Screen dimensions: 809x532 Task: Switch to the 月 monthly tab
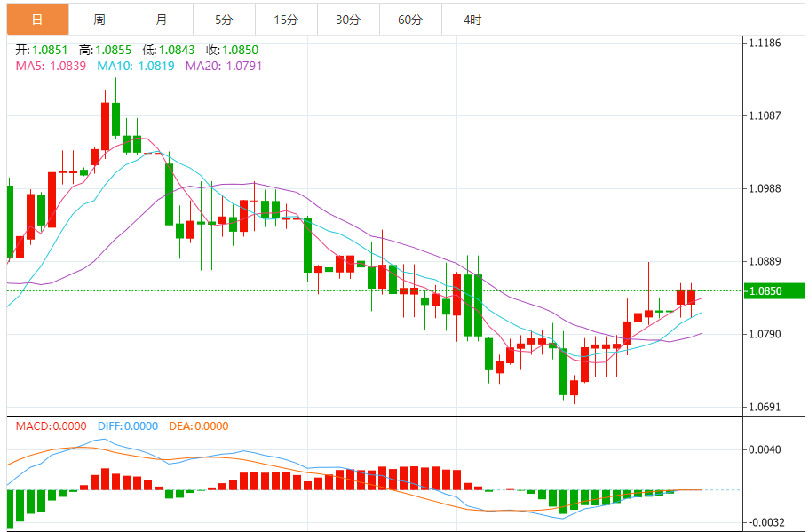coord(162,20)
